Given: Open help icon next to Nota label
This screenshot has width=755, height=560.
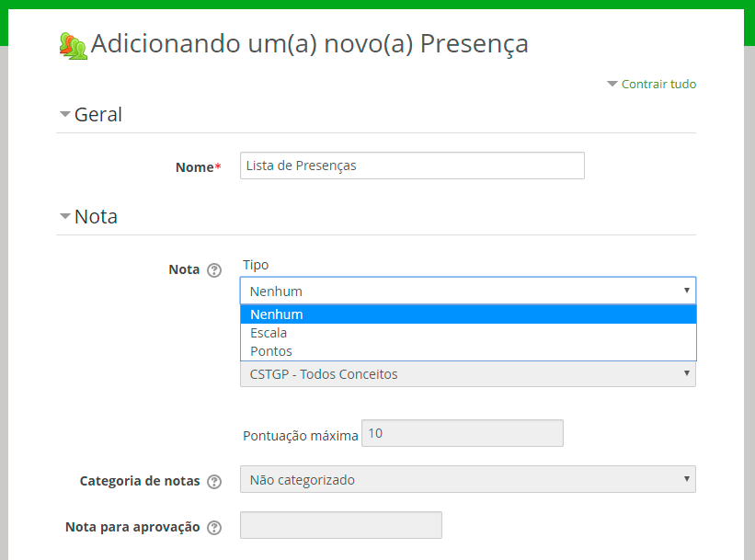Looking at the screenshot, I should [214, 270].
